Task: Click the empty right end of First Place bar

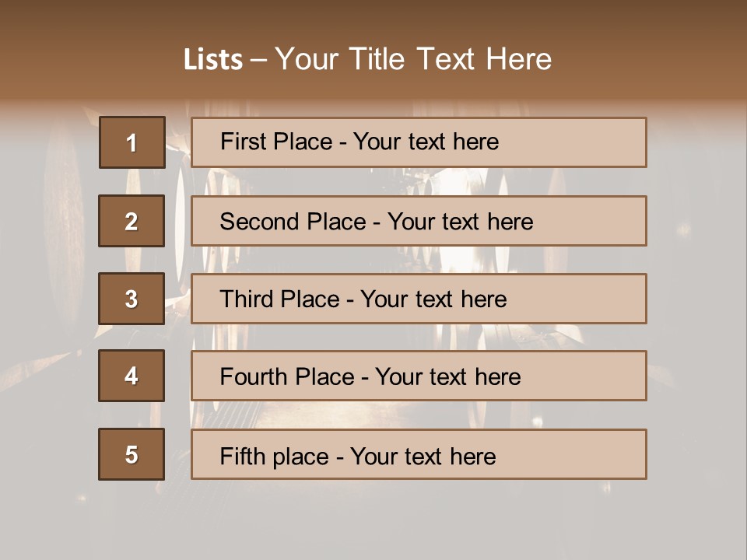Action: tap(591, 142)
